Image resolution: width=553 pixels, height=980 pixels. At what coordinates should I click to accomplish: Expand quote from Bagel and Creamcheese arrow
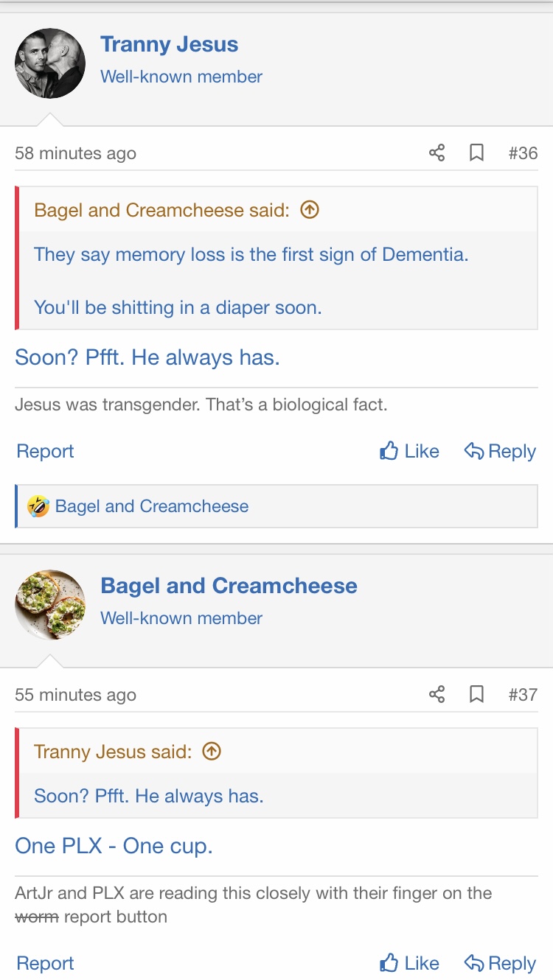(310, 210)
